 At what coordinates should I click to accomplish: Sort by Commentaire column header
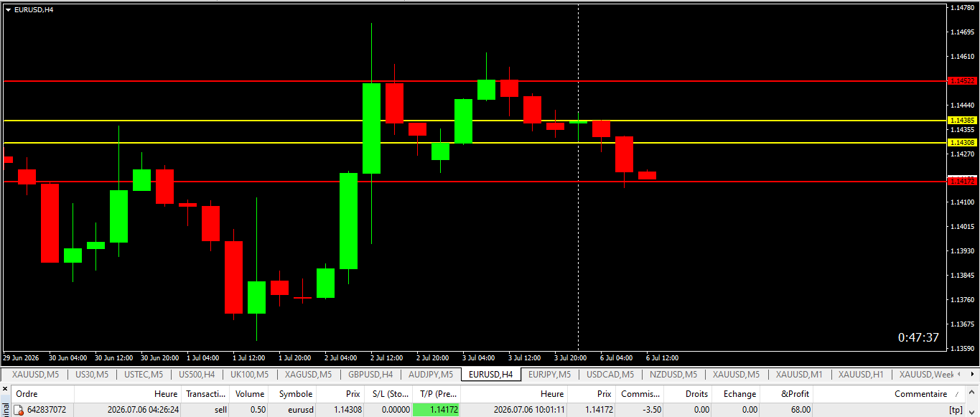pyautogui.click(x=890, y=394)
